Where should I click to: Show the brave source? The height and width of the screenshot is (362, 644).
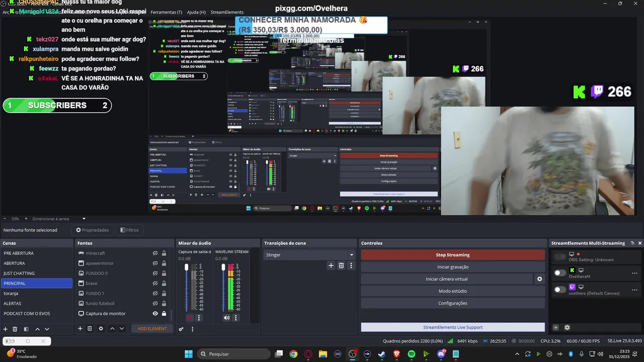[155, 283]
